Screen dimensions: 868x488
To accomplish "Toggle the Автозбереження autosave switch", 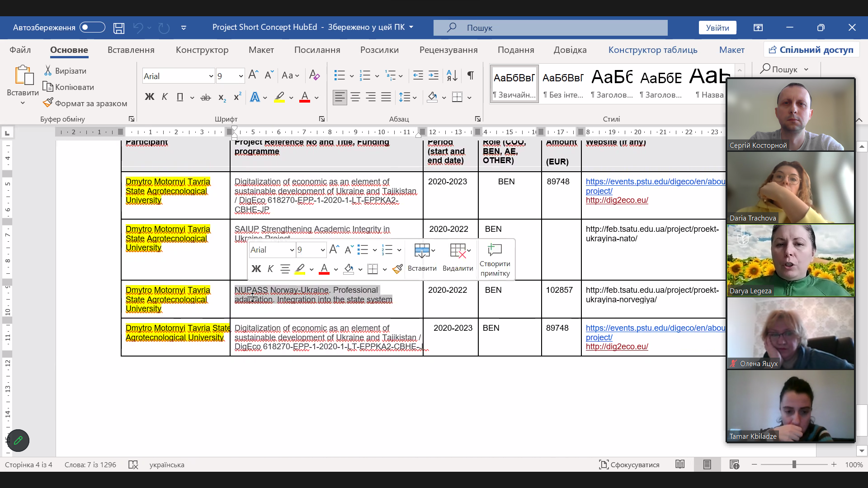I will [x=92, y=28].
